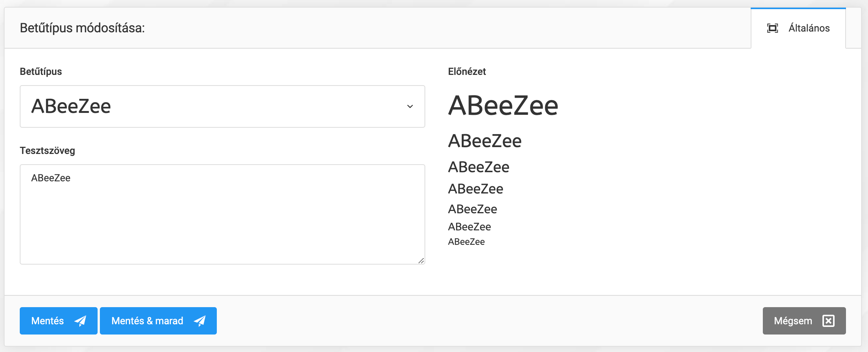The width and height of the screenshot is (868, 352).
Task: Click the ABeeZee text inside the textarea
Action: tap(51, 178)
